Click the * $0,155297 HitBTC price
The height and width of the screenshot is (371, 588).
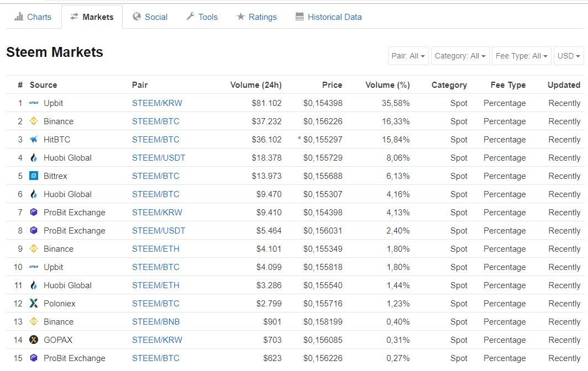320,140
